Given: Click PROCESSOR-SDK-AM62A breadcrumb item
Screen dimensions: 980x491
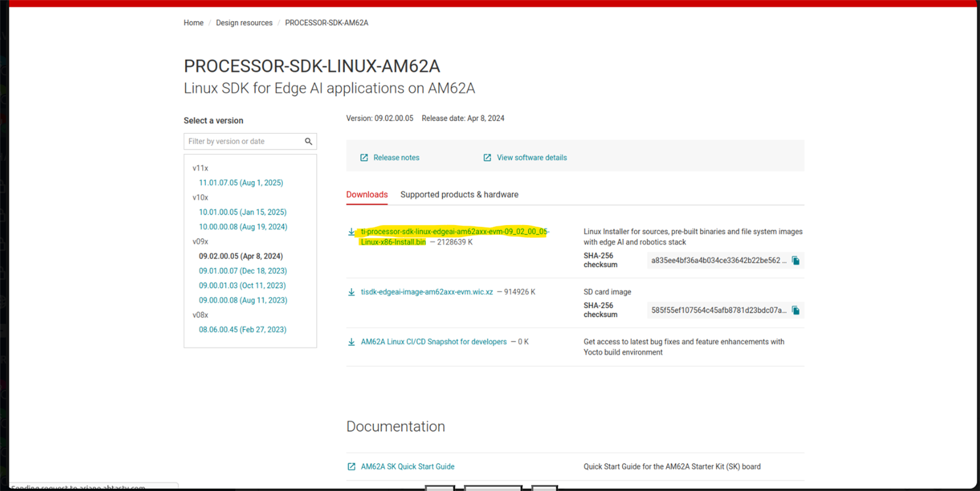Looking at the screenshot, I should coord(326,23).
